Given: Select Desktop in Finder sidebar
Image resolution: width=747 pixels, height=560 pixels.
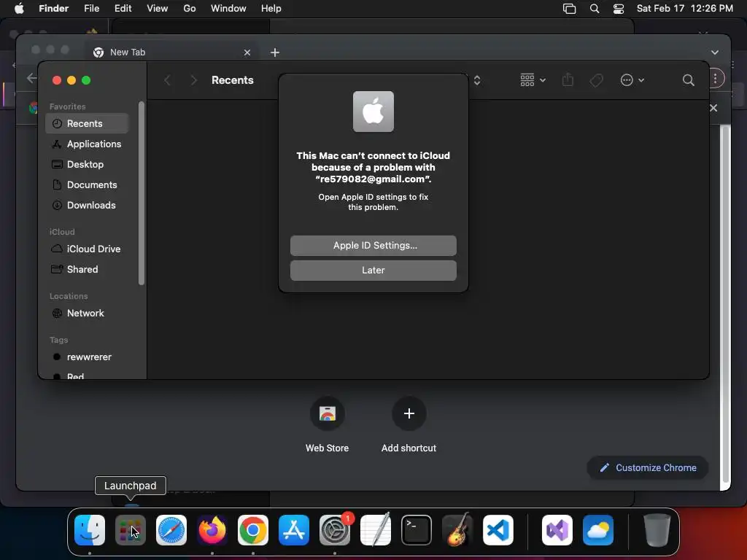Looking at the screenshot, I should point(88,164).
